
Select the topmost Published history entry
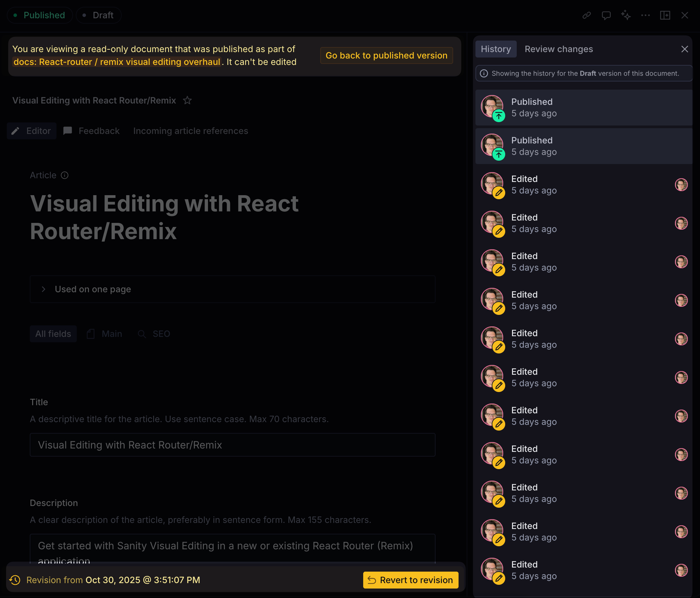(584, 108)
